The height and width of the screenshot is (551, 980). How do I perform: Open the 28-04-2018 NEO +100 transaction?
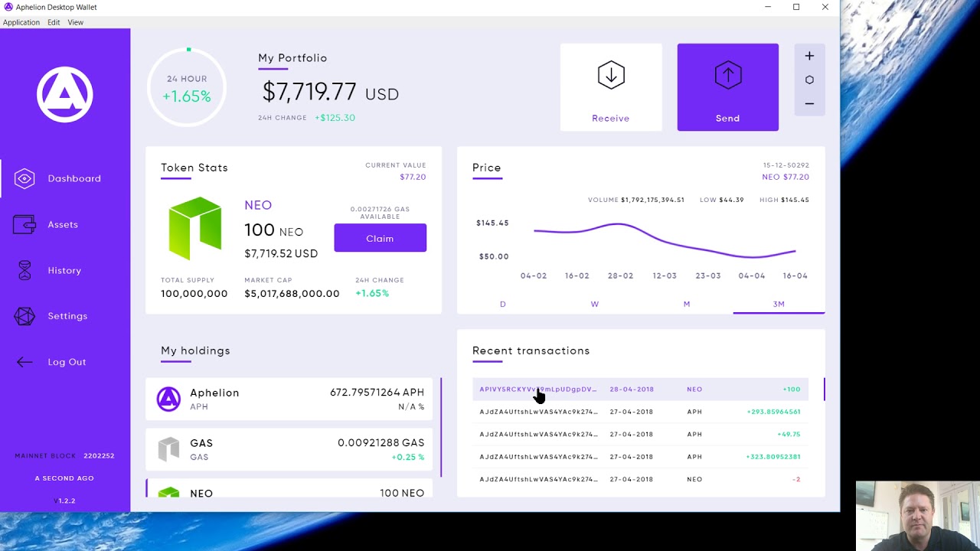[x=640, y=389]
